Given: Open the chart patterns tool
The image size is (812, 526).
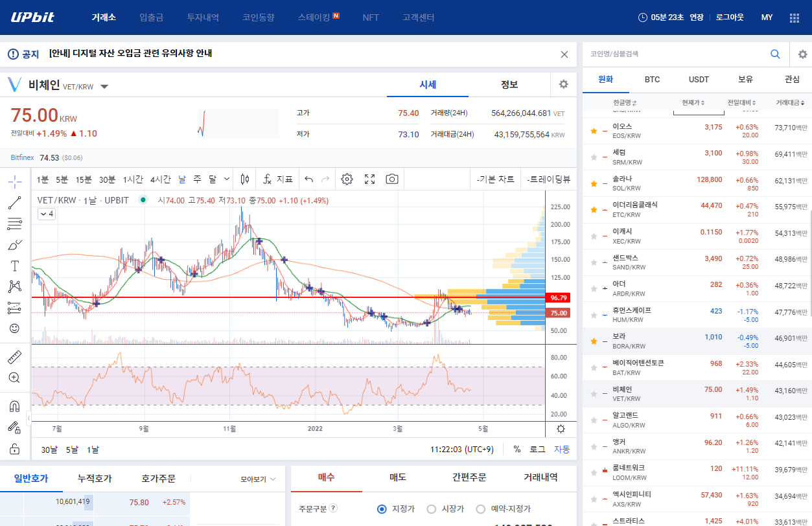Looking at the screenshot, I should point(14,286).
